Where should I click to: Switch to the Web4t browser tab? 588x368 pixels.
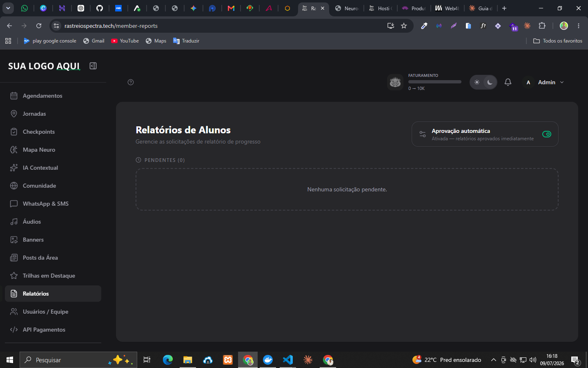pyautogui.click(x=448, y=8)
